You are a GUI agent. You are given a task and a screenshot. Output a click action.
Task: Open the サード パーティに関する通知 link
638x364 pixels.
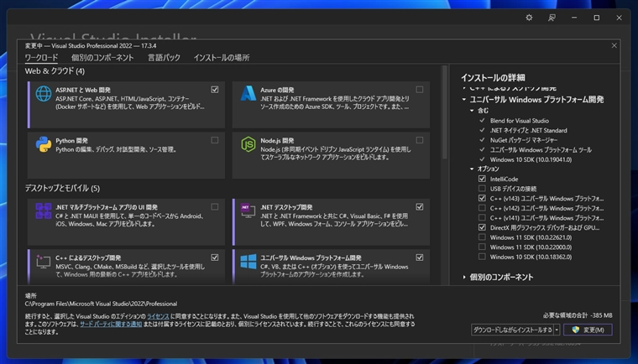(111, 324)
